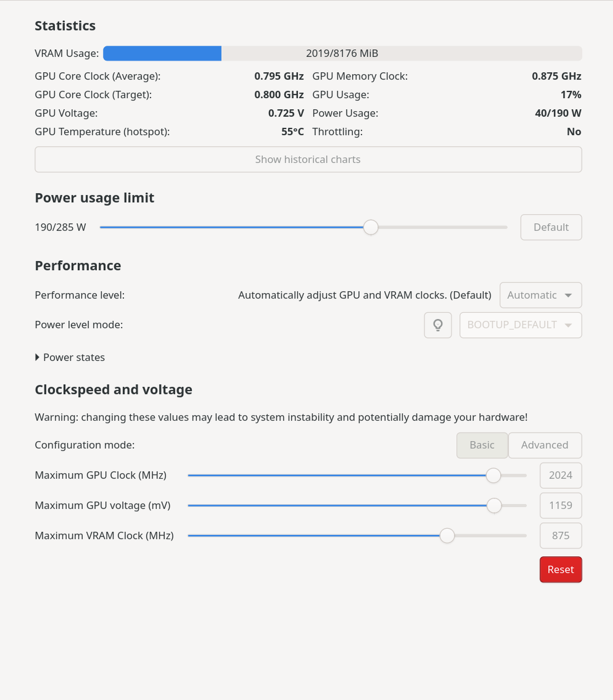Click the GPU hotspot temperature reading 55°C
The image size is (613, 700).
point(292,132)
